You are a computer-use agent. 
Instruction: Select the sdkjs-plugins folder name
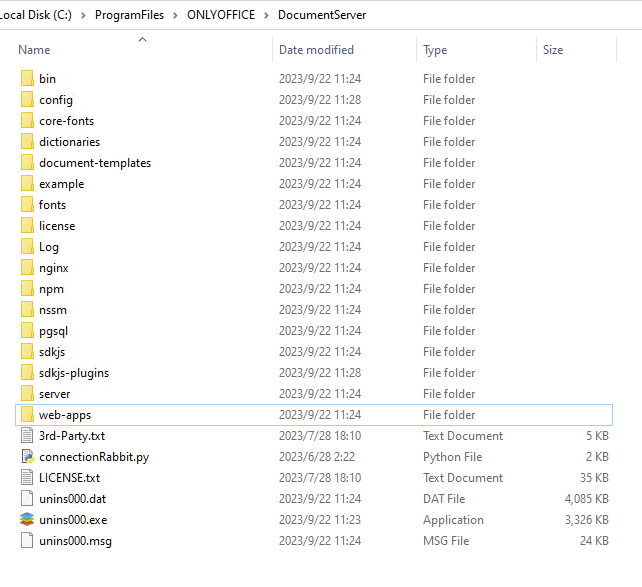pos(74,373)
